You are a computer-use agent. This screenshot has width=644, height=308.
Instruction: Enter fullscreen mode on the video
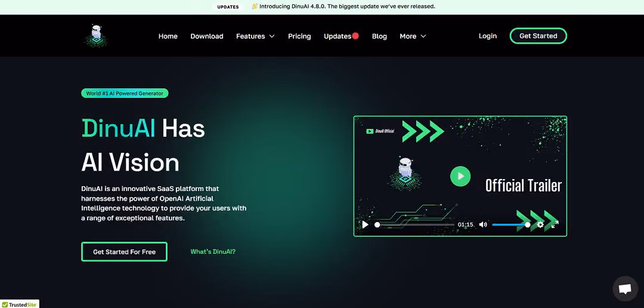pyautogui.click(x=555, y=224)
